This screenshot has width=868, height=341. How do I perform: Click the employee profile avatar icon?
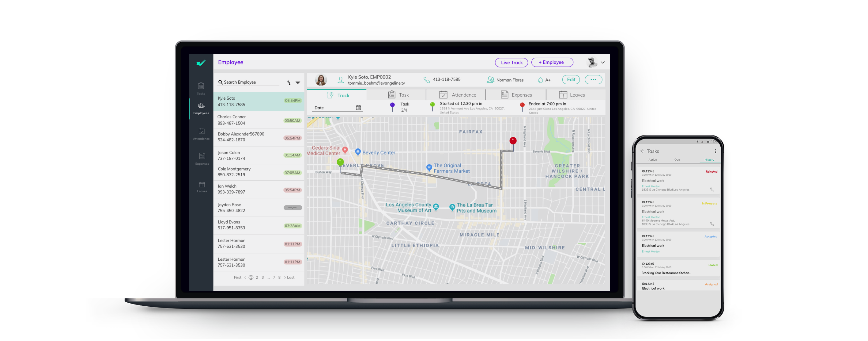(x=321, y=79)
